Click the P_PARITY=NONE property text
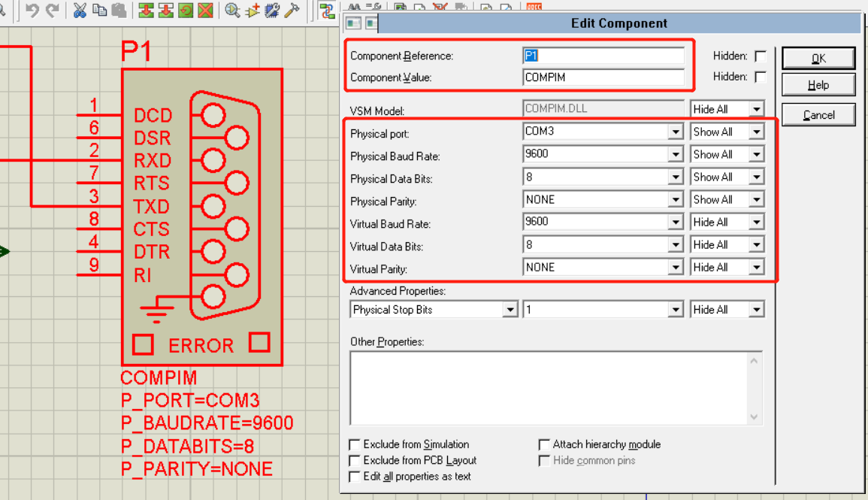 tap(196, 469)
